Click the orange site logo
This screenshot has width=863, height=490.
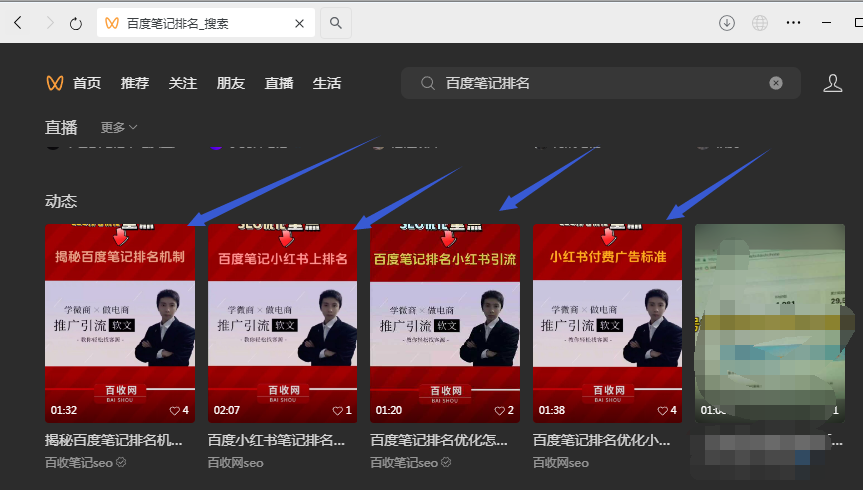(55, 83)
